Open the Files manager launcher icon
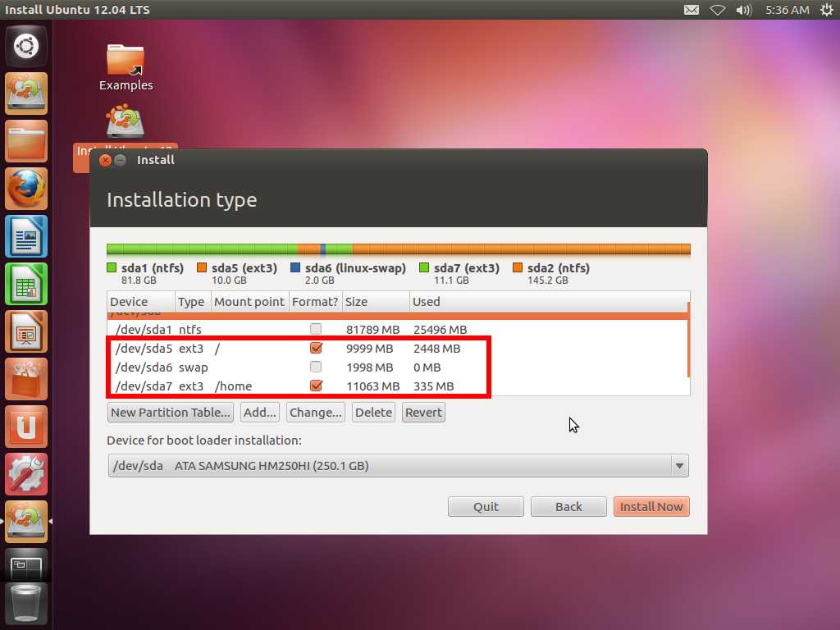 click(x=26, y=141)
